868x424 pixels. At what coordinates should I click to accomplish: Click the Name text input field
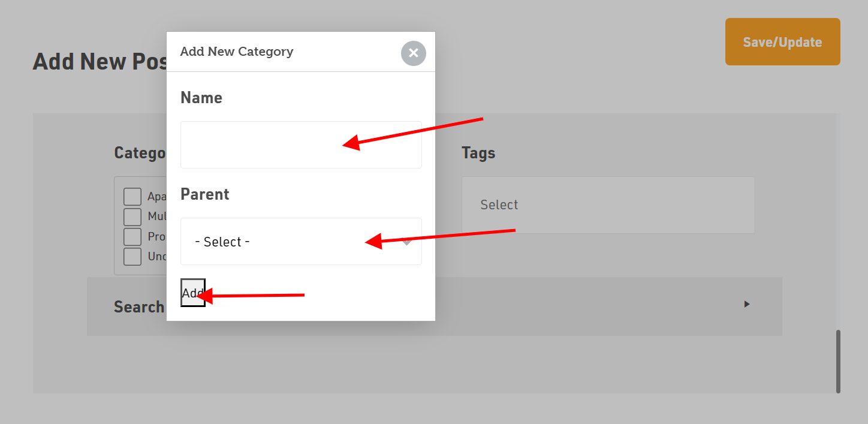coord(301,145)
